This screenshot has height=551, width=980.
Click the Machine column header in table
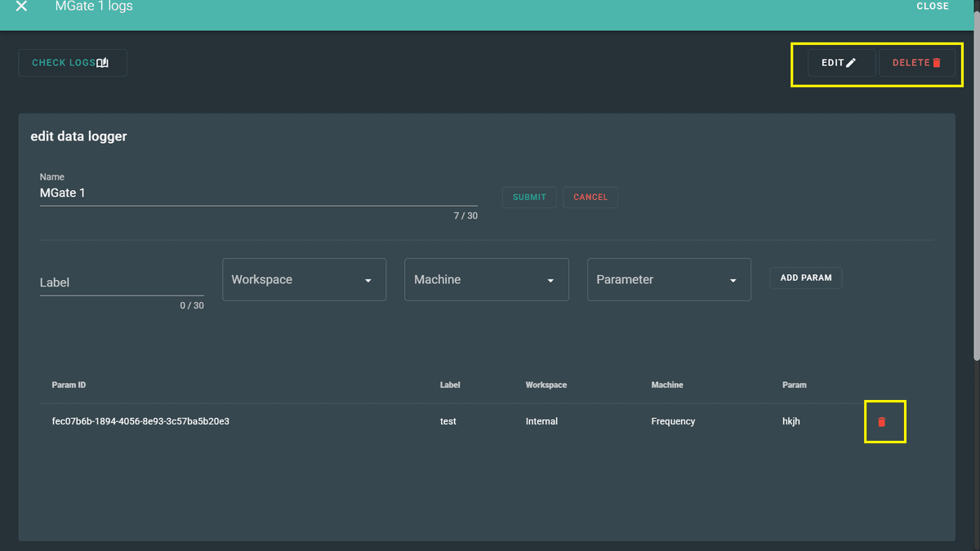coord(666,385)
